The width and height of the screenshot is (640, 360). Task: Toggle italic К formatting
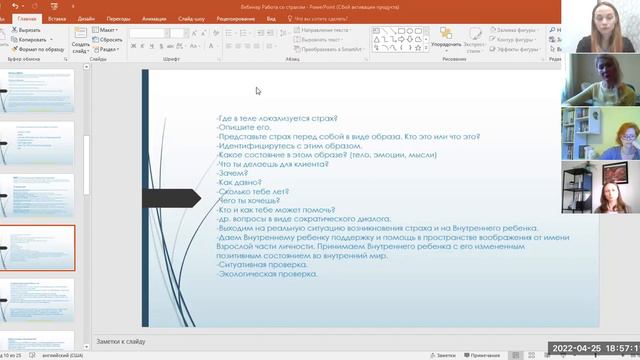(142, 46)
